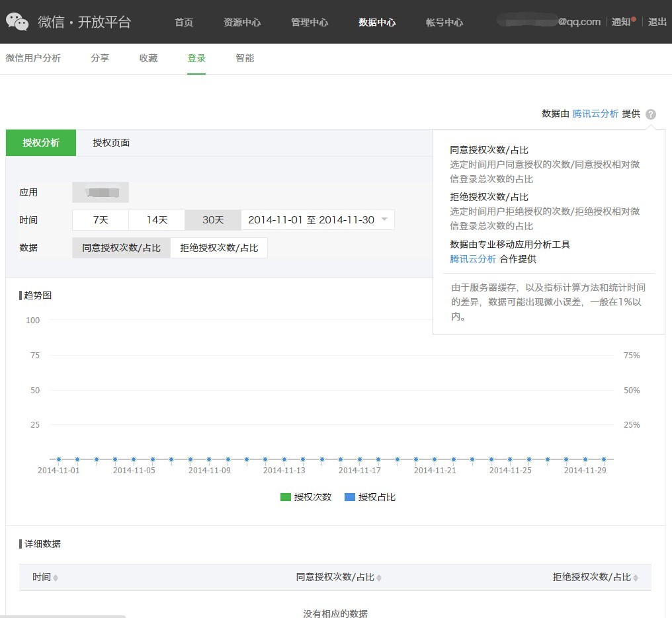Open 数据中心 in top navigation

click(377, 22)
